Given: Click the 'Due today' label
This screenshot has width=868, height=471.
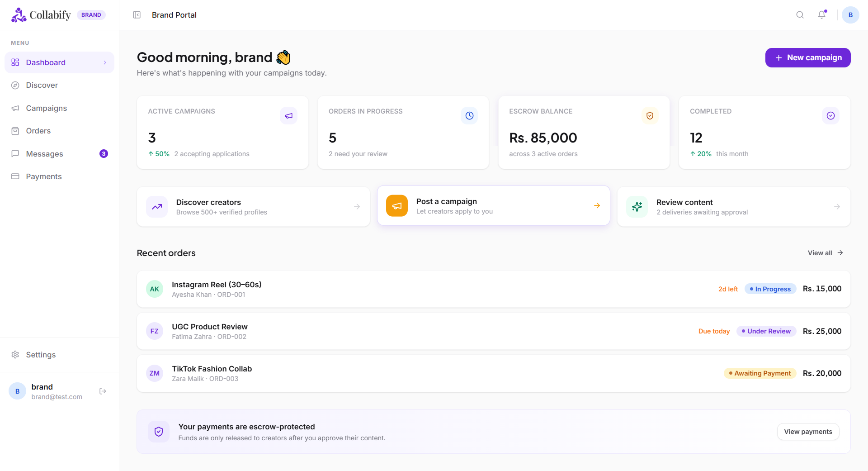Looking at the screenshot, I should tap(714, 331).
